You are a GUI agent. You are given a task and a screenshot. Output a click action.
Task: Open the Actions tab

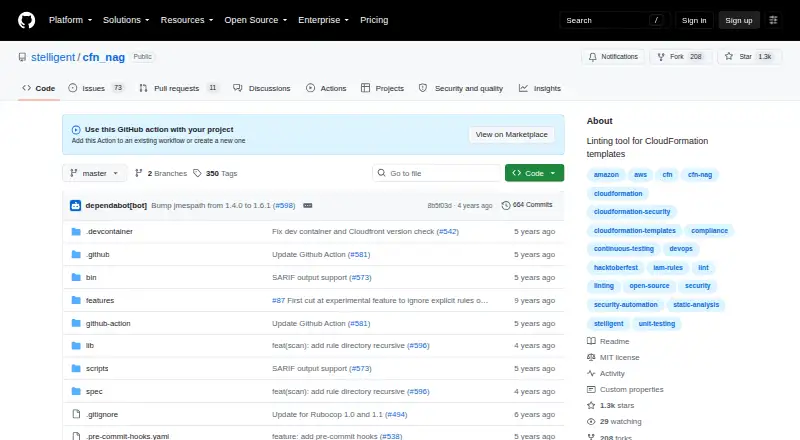(326, 88)
